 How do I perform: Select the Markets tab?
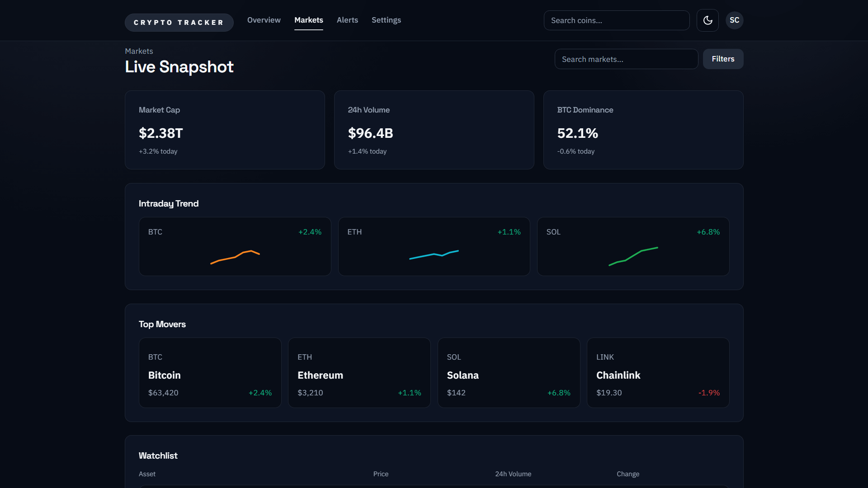(309, 20)
